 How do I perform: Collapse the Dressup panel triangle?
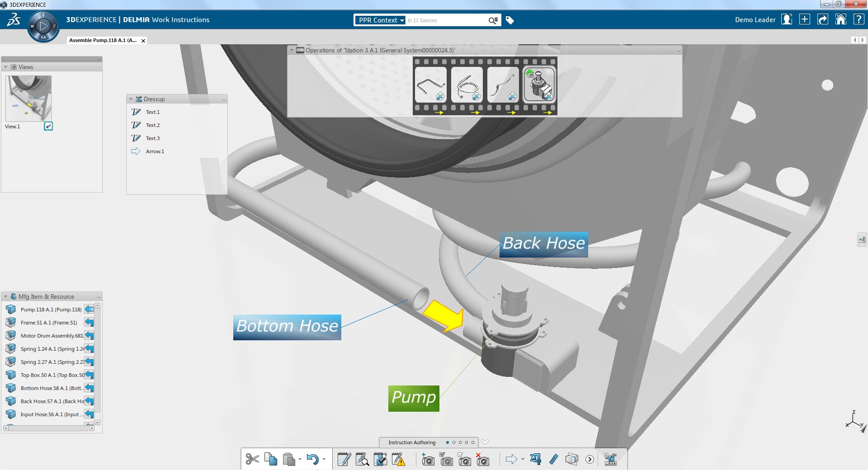pyautogui.click(x=131, y=99)
